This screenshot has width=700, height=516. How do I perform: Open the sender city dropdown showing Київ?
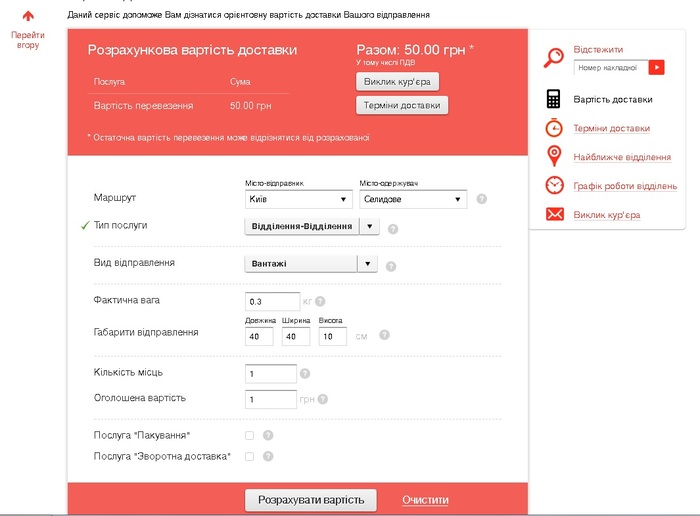coord(296,200)
